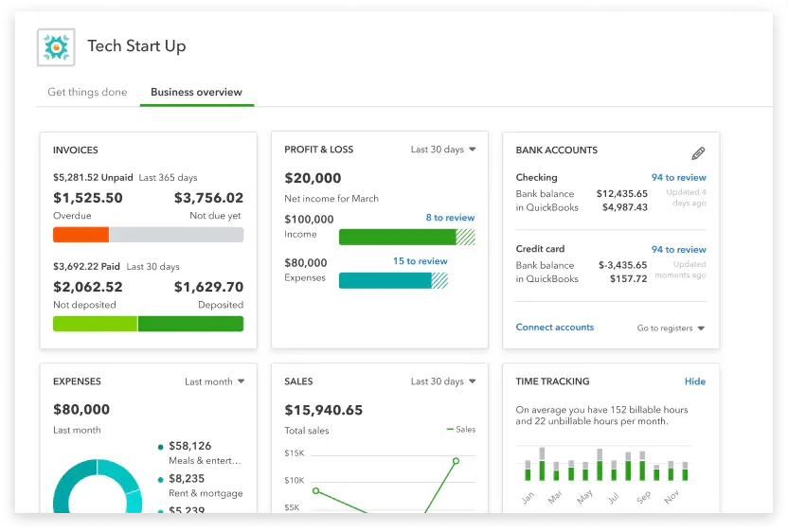The image size is (788, 532).
Task: Click the light green Not deposited bar segment
Action: pyautogui.click(x=95, y=324)
